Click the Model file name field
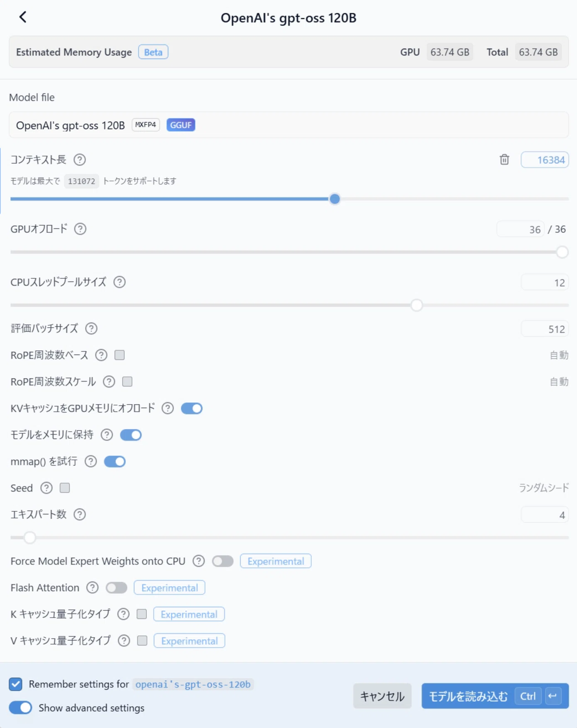Viewport: 577px width, 728px height. (x=289, y=125)
